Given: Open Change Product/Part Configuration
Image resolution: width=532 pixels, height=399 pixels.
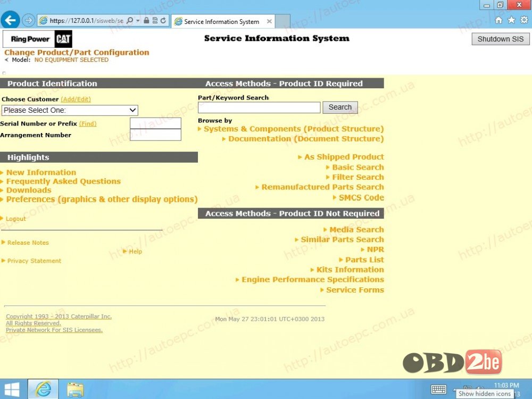Looking at the screenshot, I should click(x=77, y=53).
